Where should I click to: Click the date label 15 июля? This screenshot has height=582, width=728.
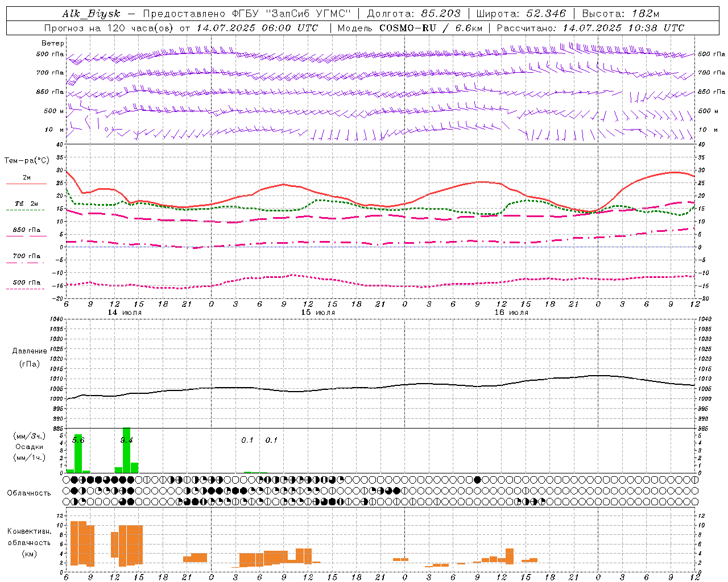[318, 313]
